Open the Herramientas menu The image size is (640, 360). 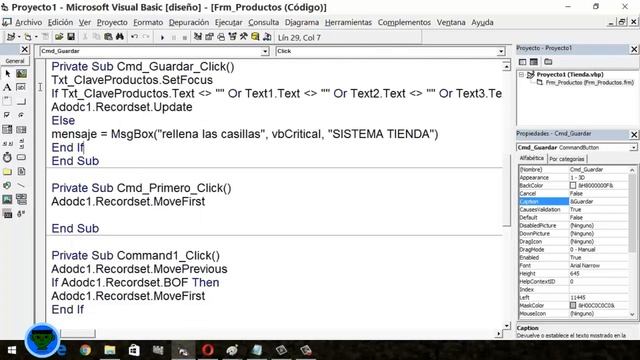point(348,22)
